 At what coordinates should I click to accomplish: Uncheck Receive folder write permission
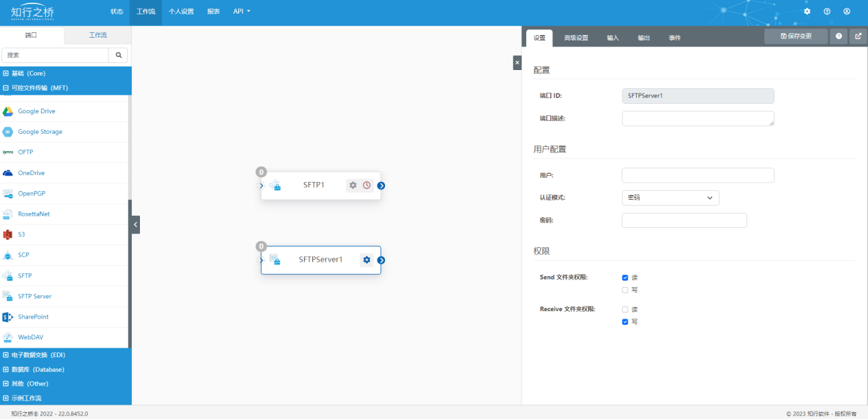coord(625,321)
